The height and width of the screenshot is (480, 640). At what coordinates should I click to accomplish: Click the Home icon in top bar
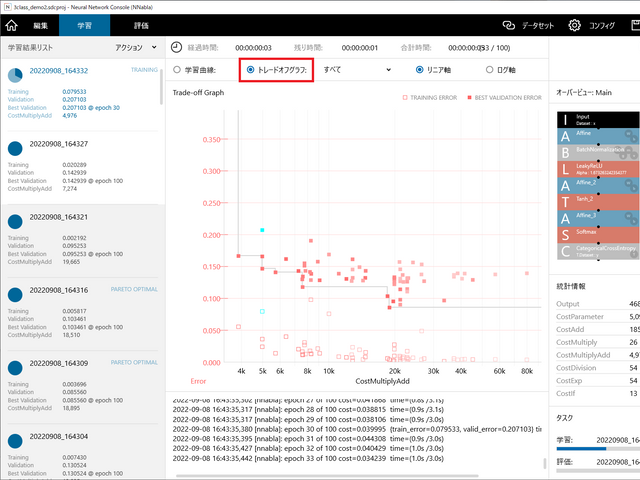pyautogui.click(x=13, y=26)
